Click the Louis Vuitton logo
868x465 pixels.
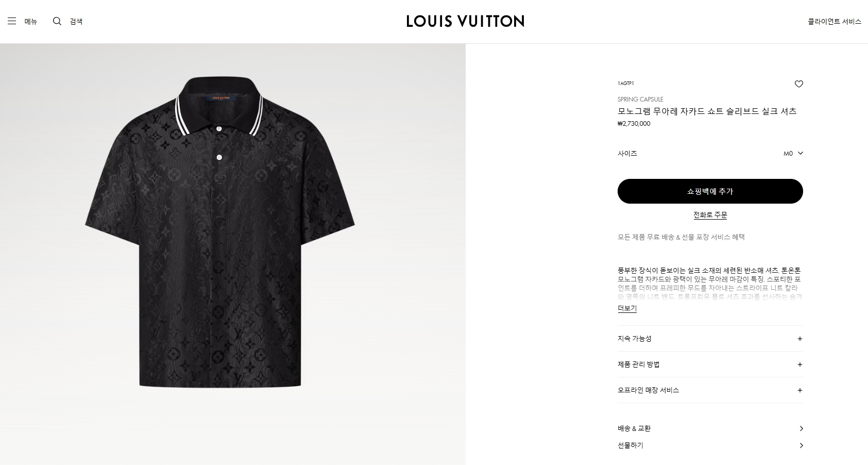(465, 21)
